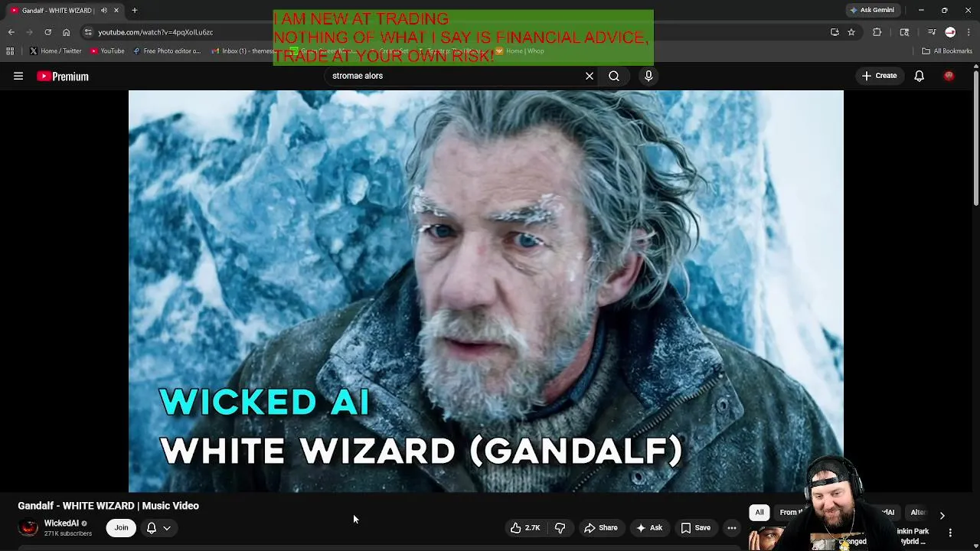Share the video
The width and height of the screenshot is (980, 551).
coord(601,527)
